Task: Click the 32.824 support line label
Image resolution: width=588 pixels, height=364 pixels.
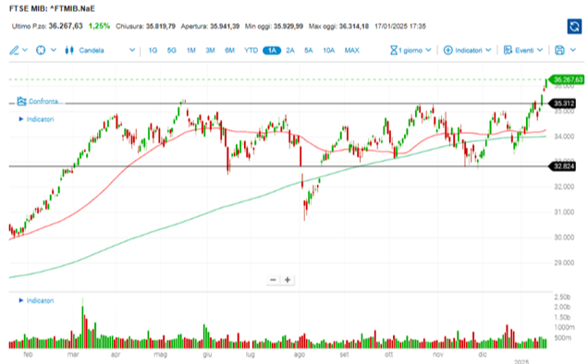Action: pyautogui.click(x=562, y=166)
